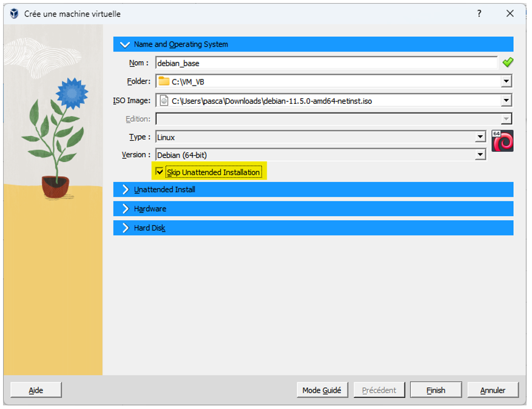532x409 pixels.
Task: Click the Skip Unattended Installation label text
Action: point(214,172)
